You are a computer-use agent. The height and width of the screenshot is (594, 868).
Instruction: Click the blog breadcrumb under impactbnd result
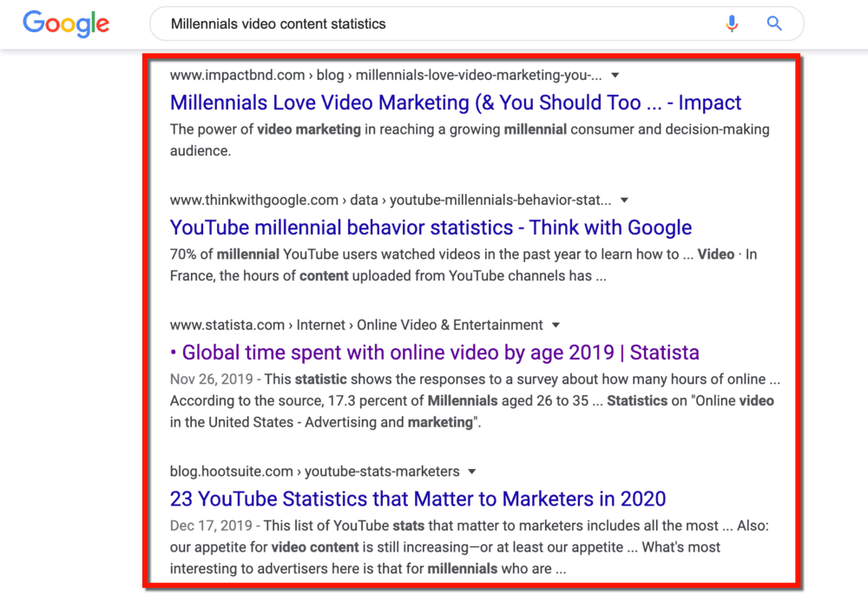click(x=330, y=76)
